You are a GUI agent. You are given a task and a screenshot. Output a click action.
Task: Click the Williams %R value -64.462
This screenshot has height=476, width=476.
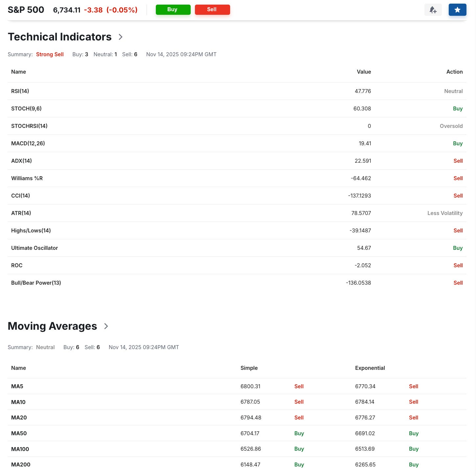click(361, 178)
